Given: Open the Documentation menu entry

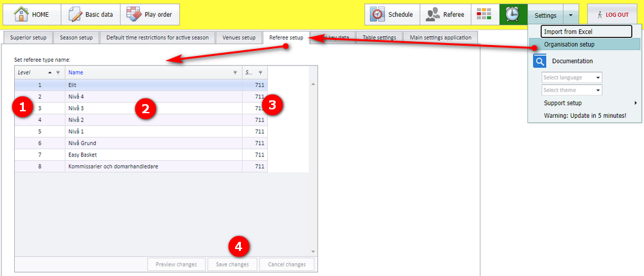Looking at the screenshot, I should pos(572,61).
